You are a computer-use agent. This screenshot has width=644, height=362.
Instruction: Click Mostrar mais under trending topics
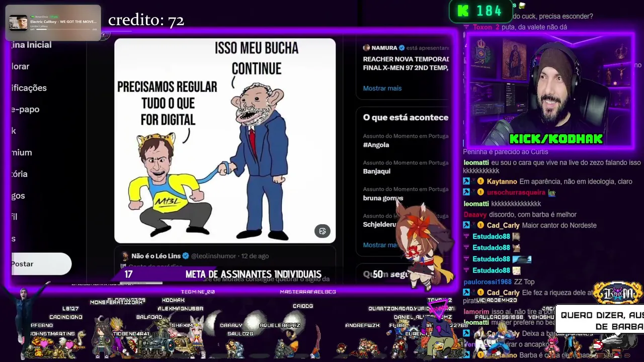coord(381,245)
